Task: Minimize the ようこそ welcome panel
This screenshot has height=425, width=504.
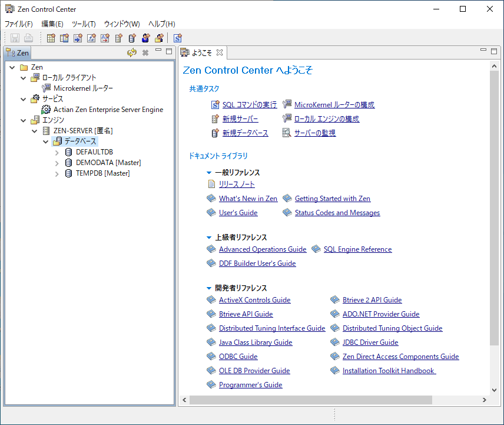Action: coord(483,52)
